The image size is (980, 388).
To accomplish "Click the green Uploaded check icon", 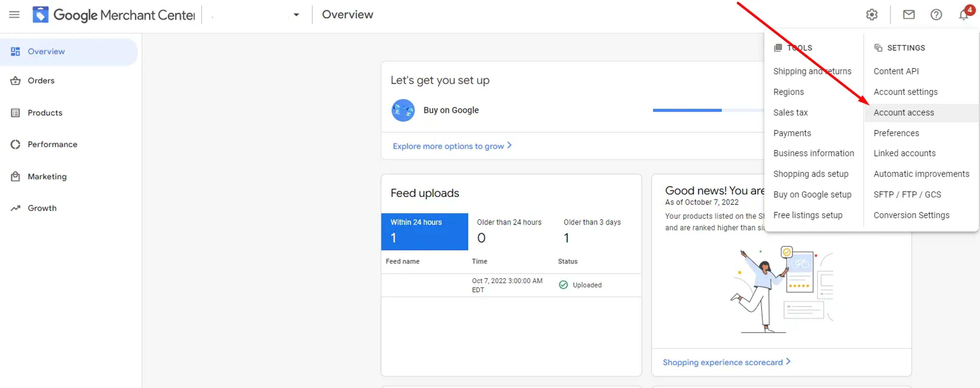I will click(563, 285).
